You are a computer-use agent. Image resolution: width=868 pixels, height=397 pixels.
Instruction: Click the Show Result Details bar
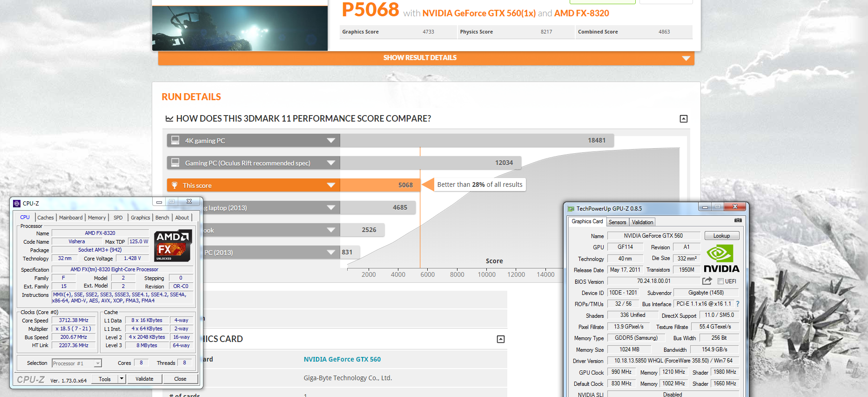pyautogui.click(x=426, y=58)
